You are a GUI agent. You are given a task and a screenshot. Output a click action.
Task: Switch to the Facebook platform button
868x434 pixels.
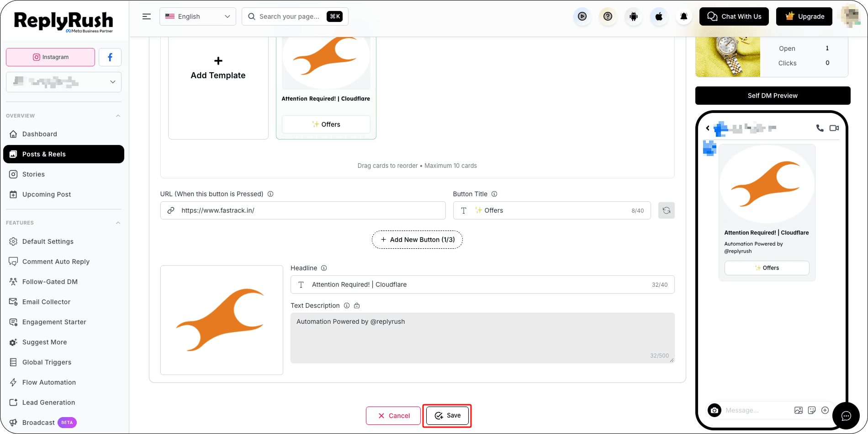coord(110,57)
